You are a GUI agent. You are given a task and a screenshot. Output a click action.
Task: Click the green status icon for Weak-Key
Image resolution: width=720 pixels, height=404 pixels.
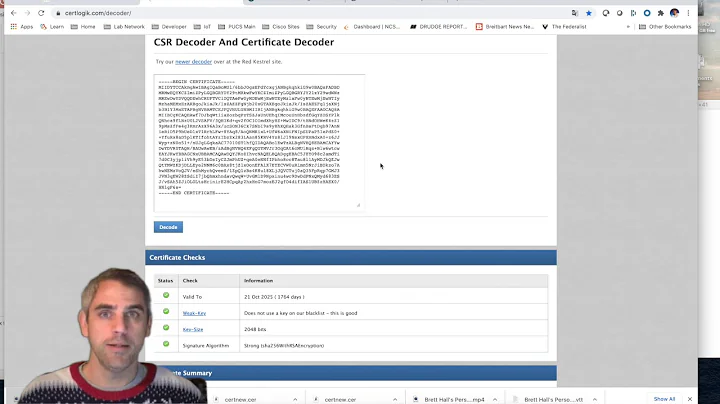pos(166,311)
